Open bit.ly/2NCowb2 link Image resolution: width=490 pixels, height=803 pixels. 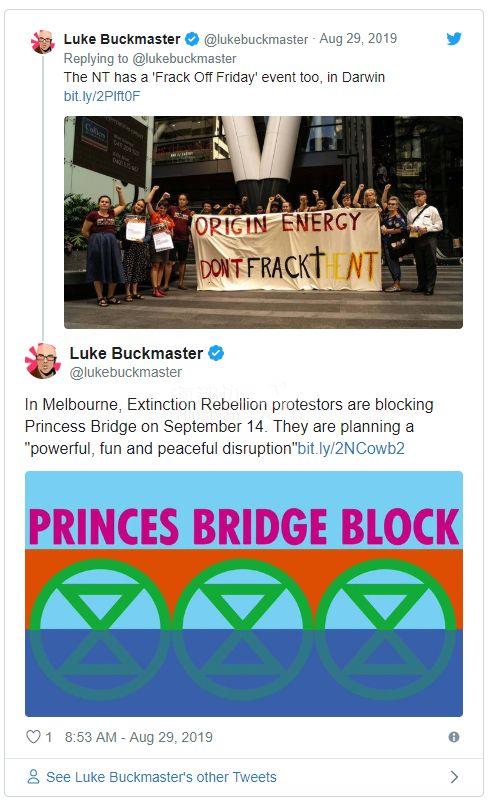coord(351,449)
